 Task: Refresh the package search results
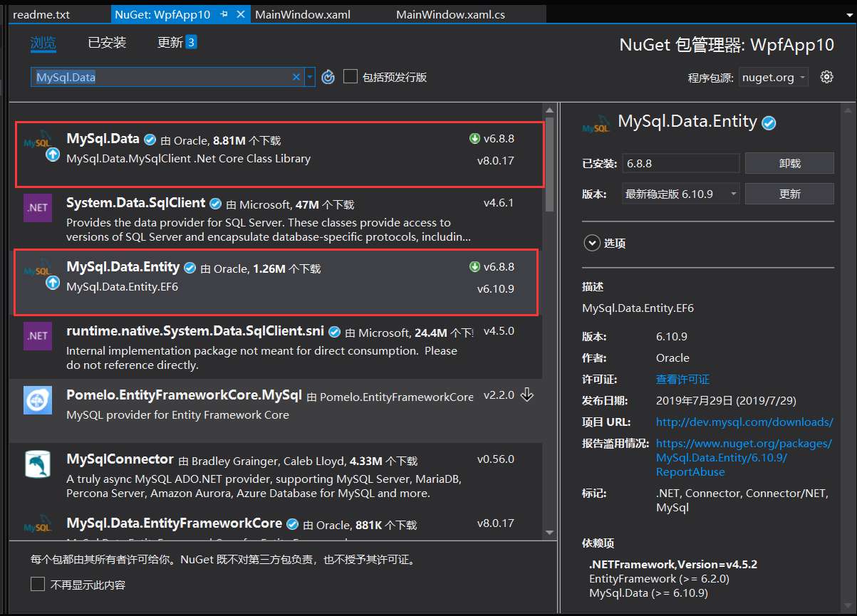point(328,77)
